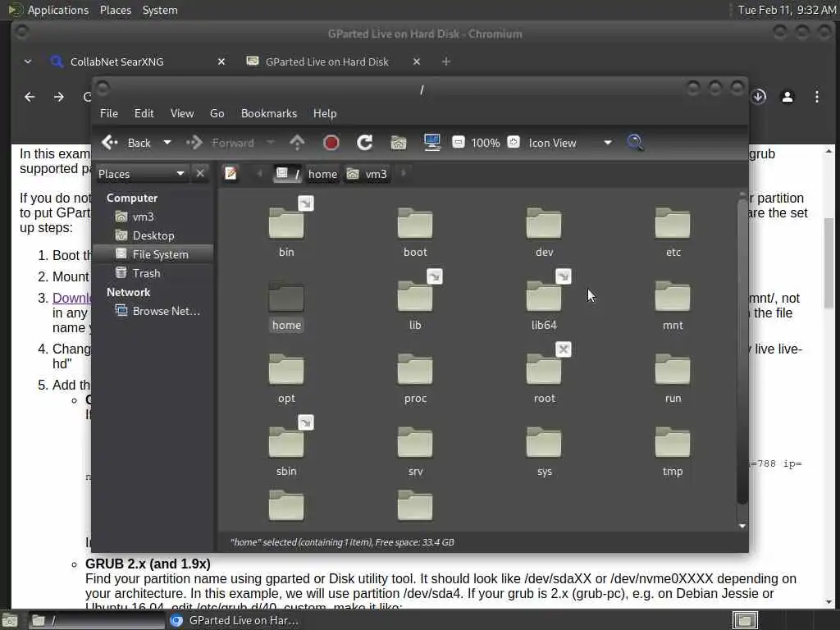Click the root path button in breadcrumb
The image size is (840, 630).
287,174
